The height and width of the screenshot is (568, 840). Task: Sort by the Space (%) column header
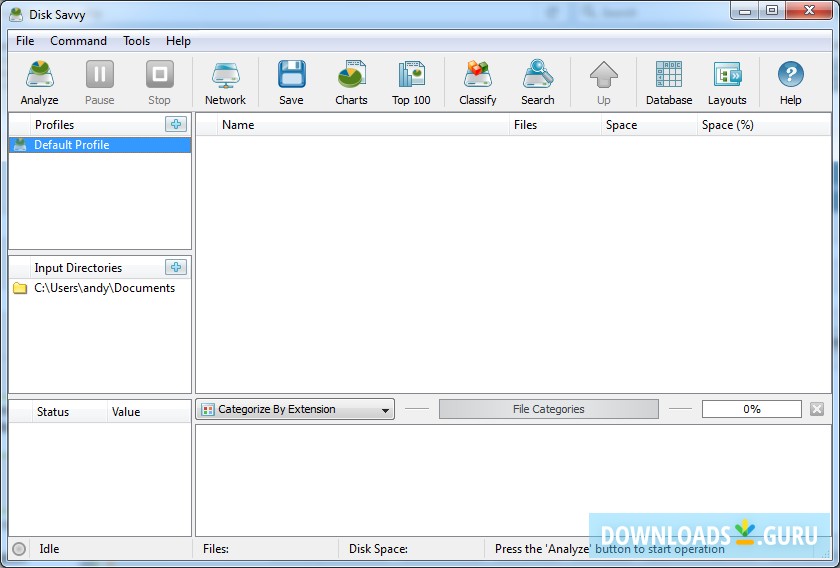[764, 125]
